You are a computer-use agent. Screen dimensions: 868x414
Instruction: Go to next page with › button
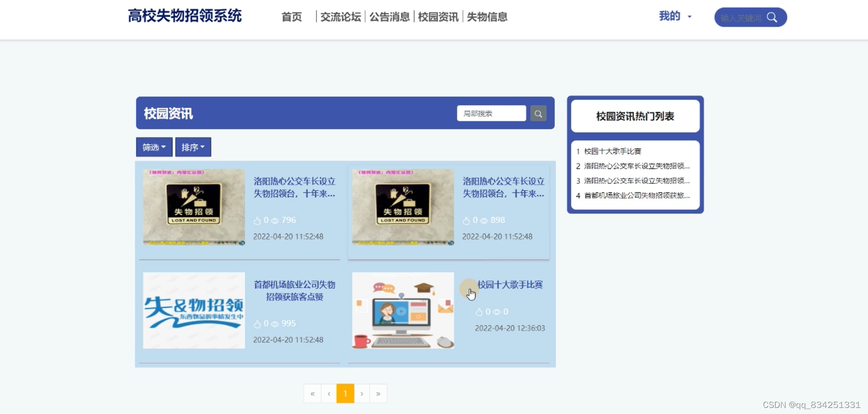[362, 394]
